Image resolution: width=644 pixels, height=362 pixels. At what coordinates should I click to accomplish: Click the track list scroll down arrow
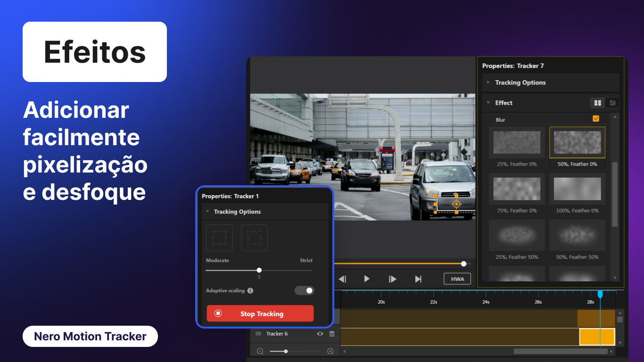(x=620, y=343)
